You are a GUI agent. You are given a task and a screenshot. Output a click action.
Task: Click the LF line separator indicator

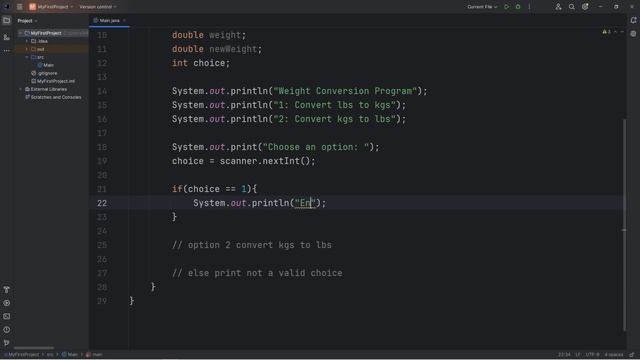(578, 355)
